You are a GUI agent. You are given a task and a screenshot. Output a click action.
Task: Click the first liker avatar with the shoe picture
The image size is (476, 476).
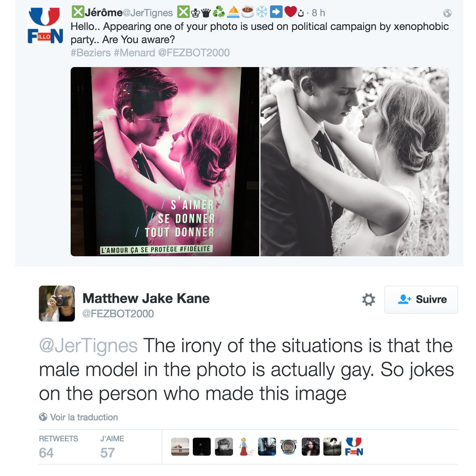(x=180, y=447)
